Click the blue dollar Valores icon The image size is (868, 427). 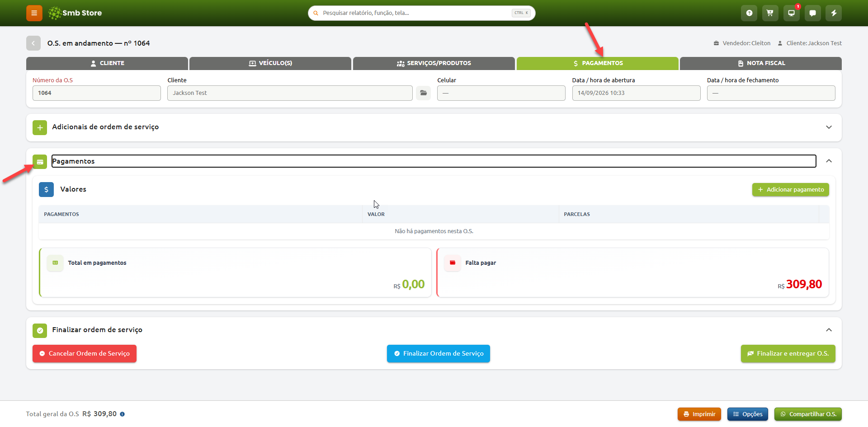[x=46, y=190]
